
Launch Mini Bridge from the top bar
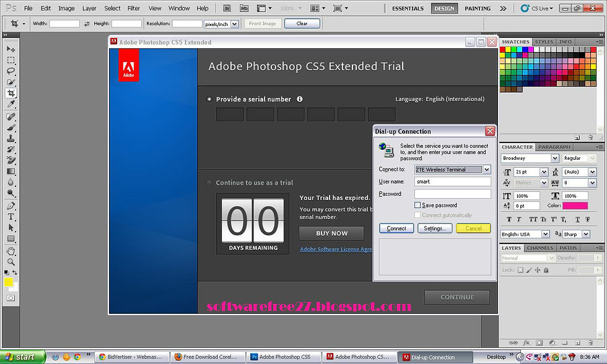click(x=244, y=8)
